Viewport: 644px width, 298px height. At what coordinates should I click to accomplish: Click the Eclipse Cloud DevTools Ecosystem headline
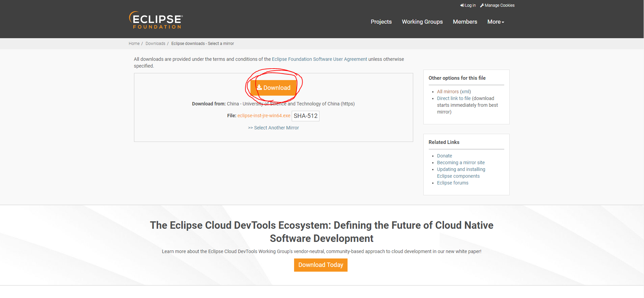click(x=321, y=232)
